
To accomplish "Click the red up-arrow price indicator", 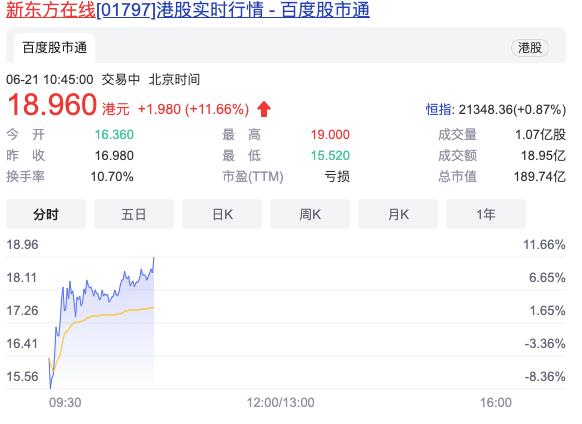I will click(x=264, y=109).
